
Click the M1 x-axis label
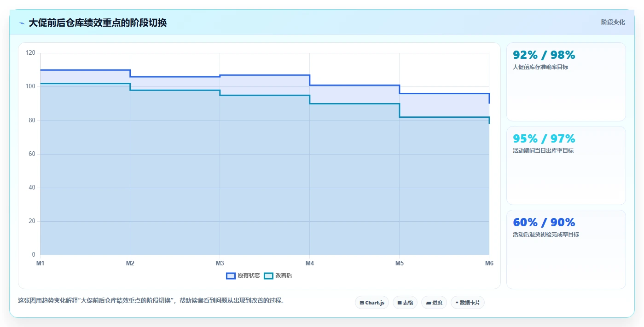pyautogui.click(x=40, y=263)
